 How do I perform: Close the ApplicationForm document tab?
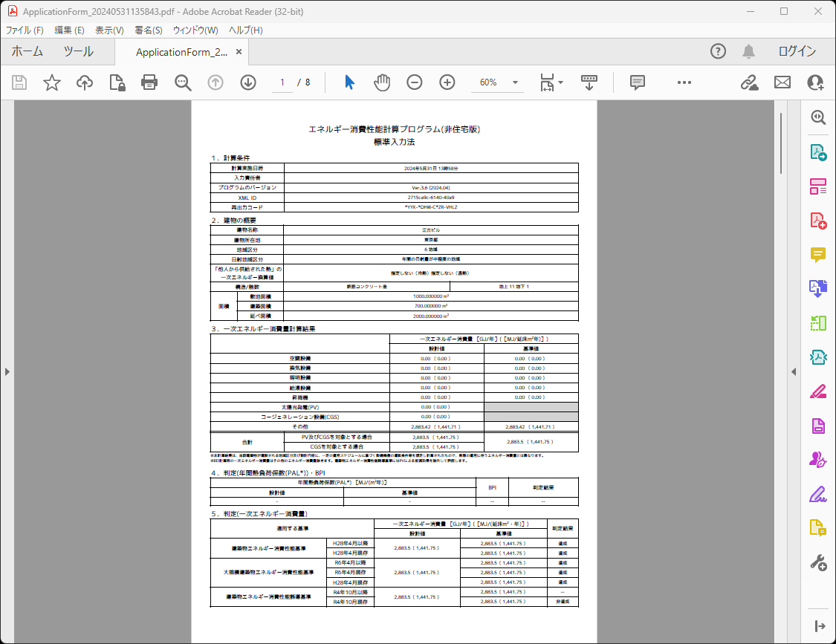pos(239,52)
